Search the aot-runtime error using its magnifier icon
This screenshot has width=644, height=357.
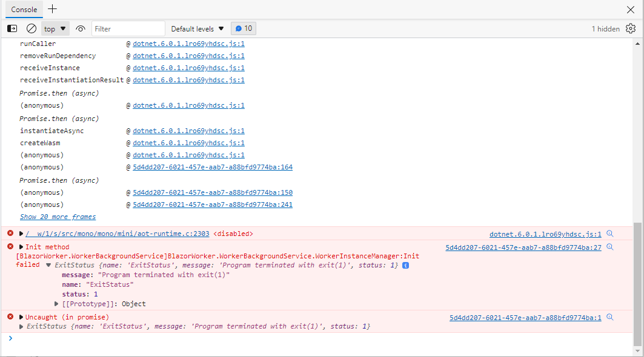point(609,233)
